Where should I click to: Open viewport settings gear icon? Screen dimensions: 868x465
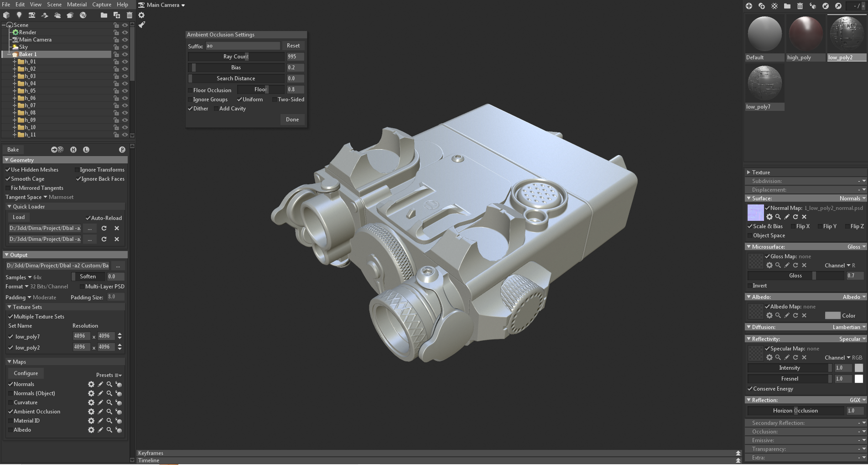coord(141,15)
